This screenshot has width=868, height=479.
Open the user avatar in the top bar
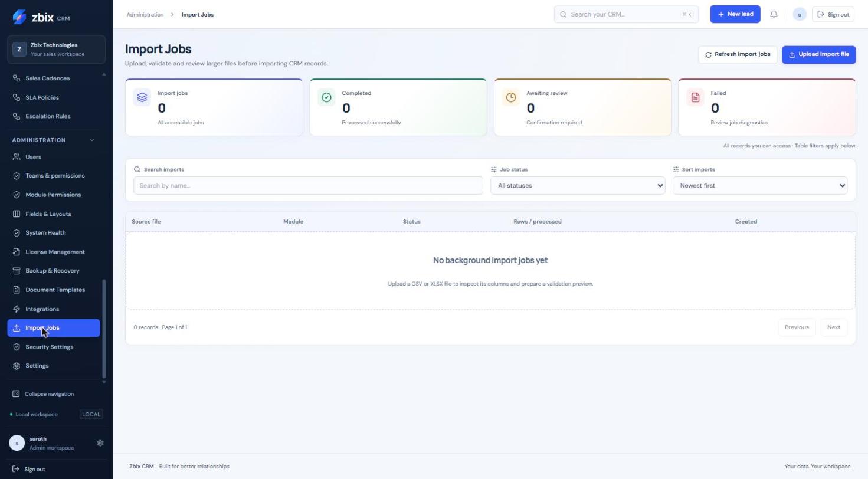(x=800, y=14)
